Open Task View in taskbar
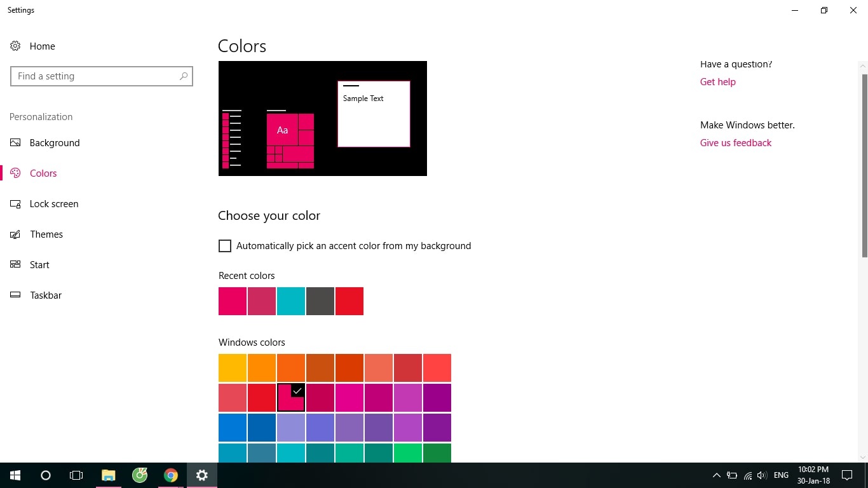Image resolution: width=868 pixels, height=488 pixels. [76, 475]
